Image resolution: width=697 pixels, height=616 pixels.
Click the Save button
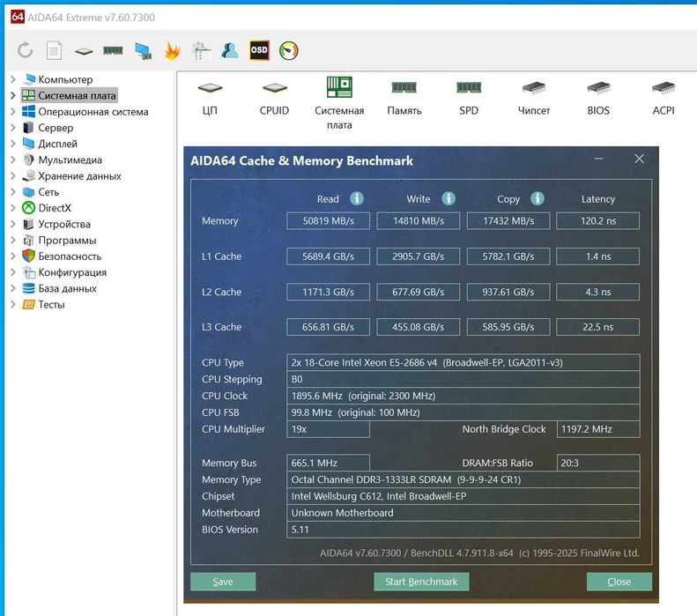click(223, 582)
